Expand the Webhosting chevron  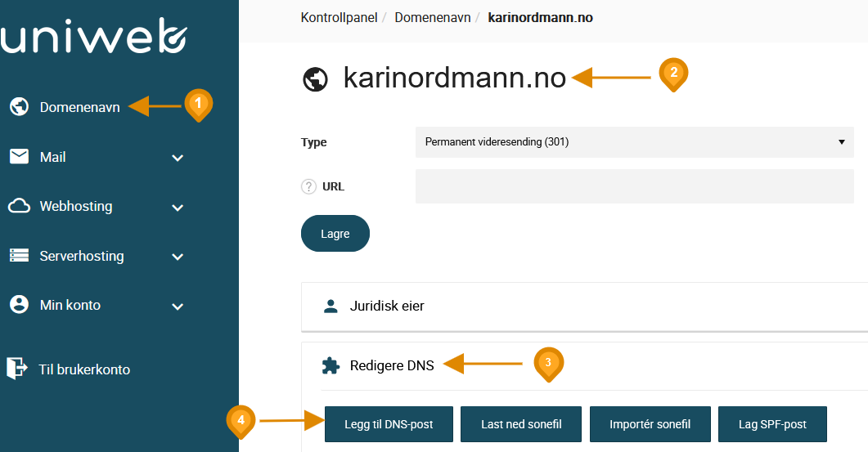coord(178,208)
